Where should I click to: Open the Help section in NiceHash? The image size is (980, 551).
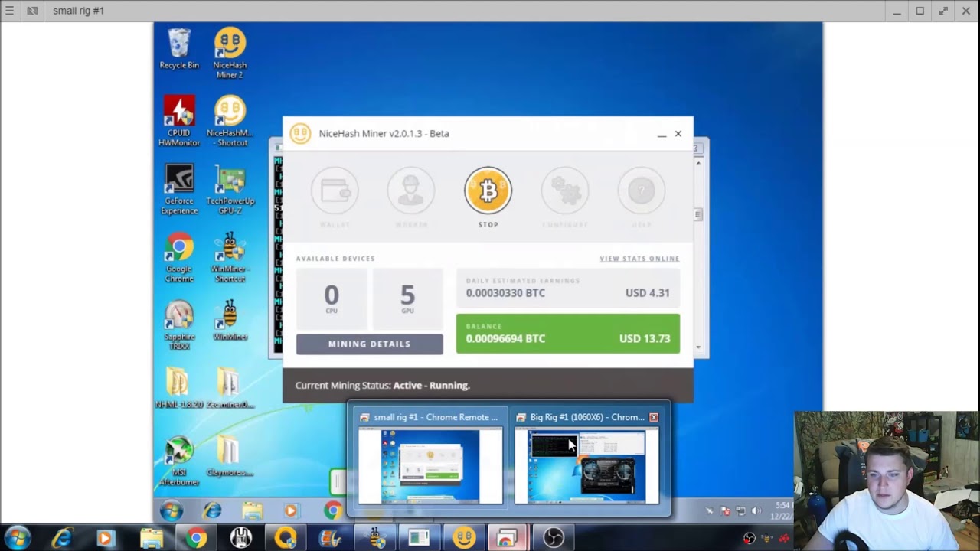(642, 191)
